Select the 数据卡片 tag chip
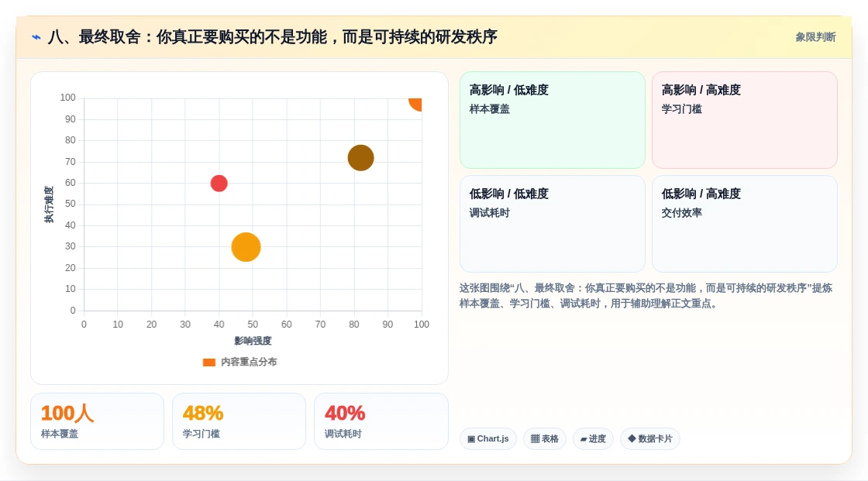 (x=650, y=439)
